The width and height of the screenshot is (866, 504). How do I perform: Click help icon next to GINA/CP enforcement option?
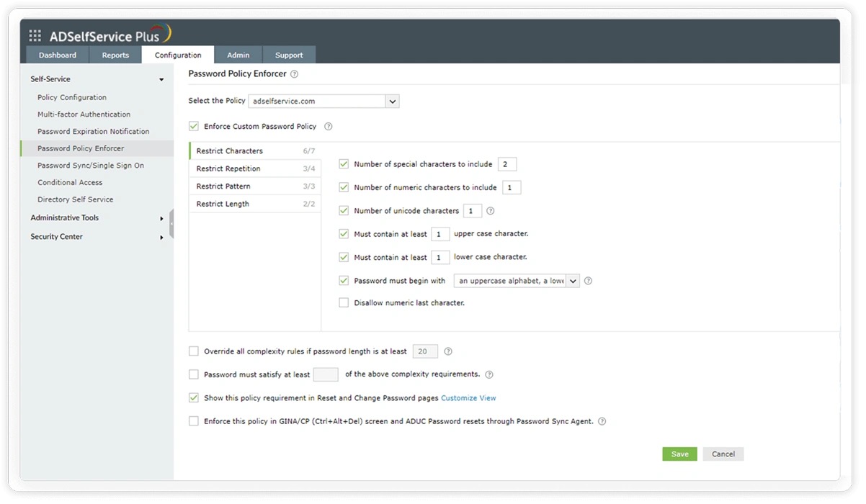tap(602, 421)
